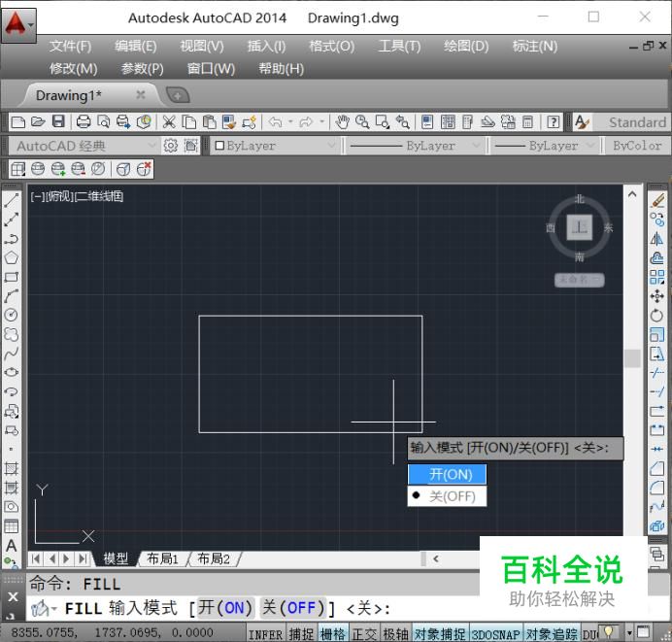
Task: Click the Move tool icon
Action: coord(657,296)
